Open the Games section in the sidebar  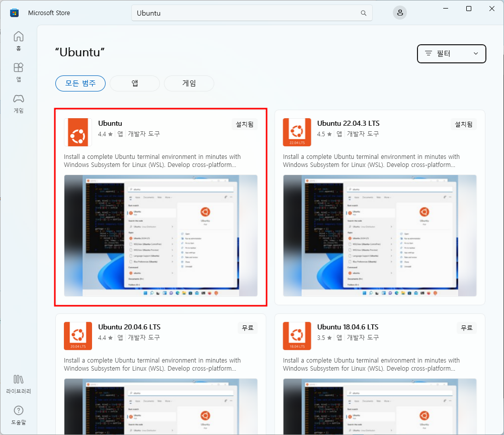(18, 104)
